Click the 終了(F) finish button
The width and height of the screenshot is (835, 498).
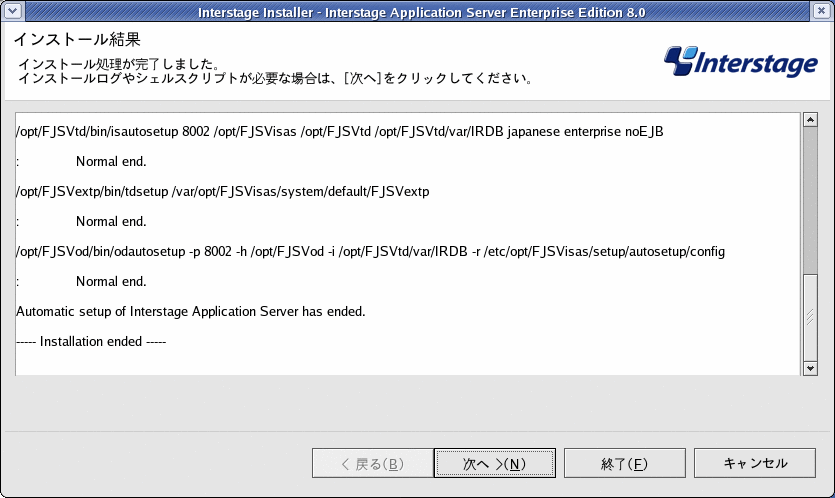point(625,463)
